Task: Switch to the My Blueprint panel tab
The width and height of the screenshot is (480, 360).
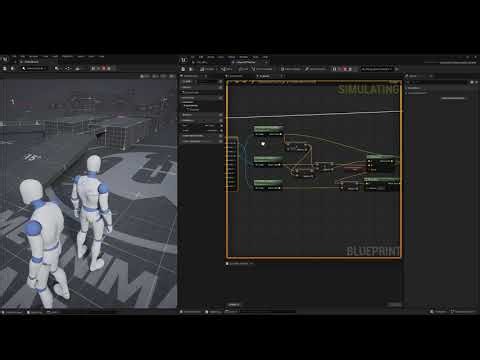Action: tap(191, 76)
